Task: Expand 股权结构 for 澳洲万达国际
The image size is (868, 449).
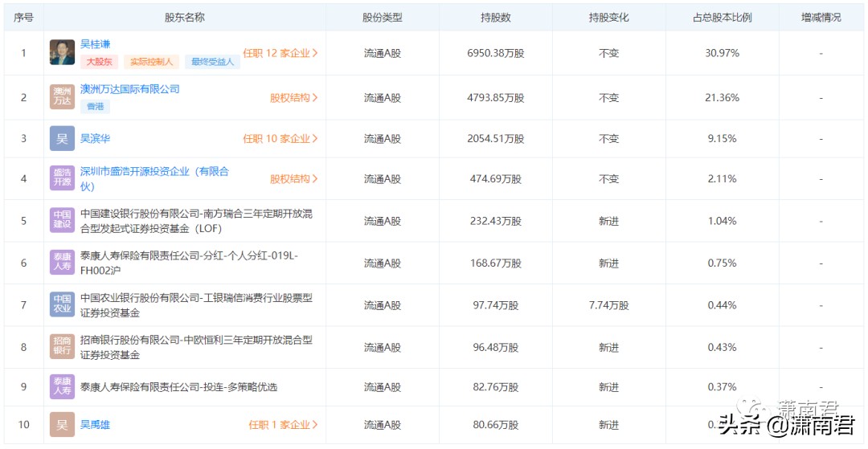Action: click(294, 98)
